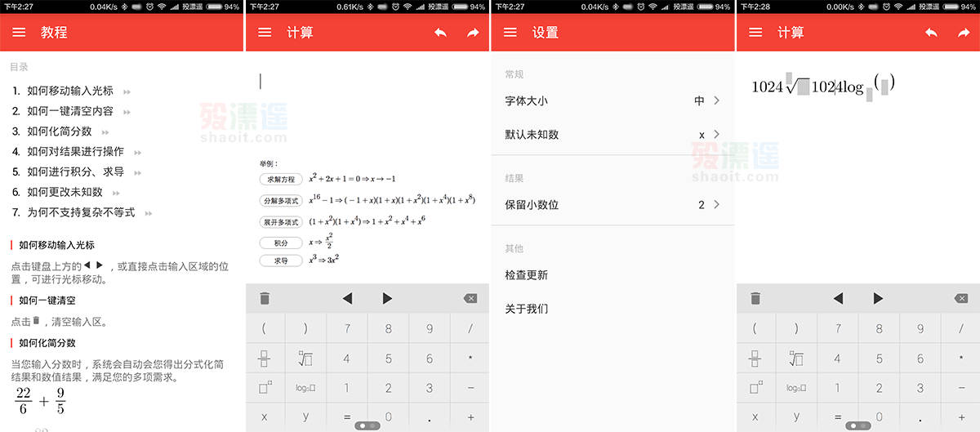This screenshot has height=432, width=980.
Task: Jump to tutorial topic 如何移动输入光标
Action: pos(72,91)
